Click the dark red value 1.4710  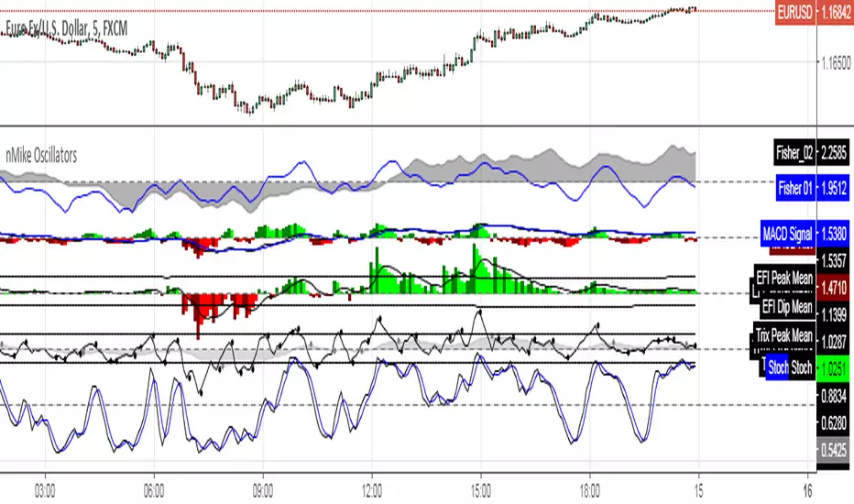point(833,287)
